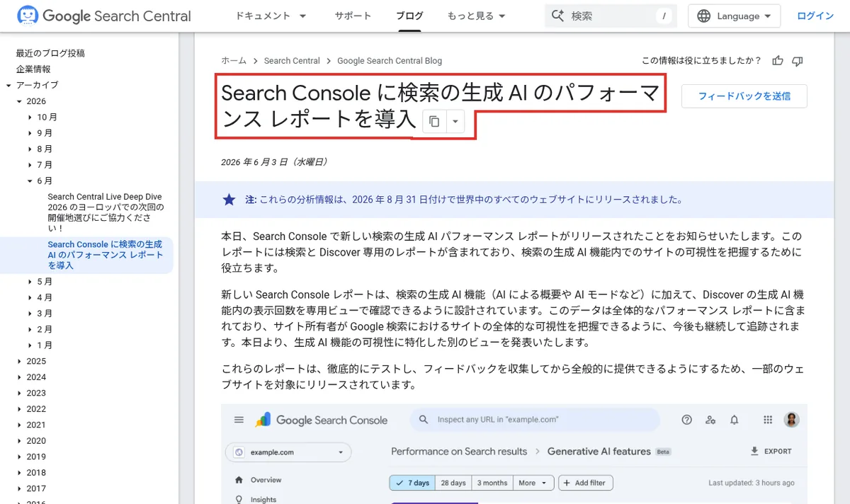Select the 28 days filter chip
This screenshot has width=850, height=504.
coord(453,483)
